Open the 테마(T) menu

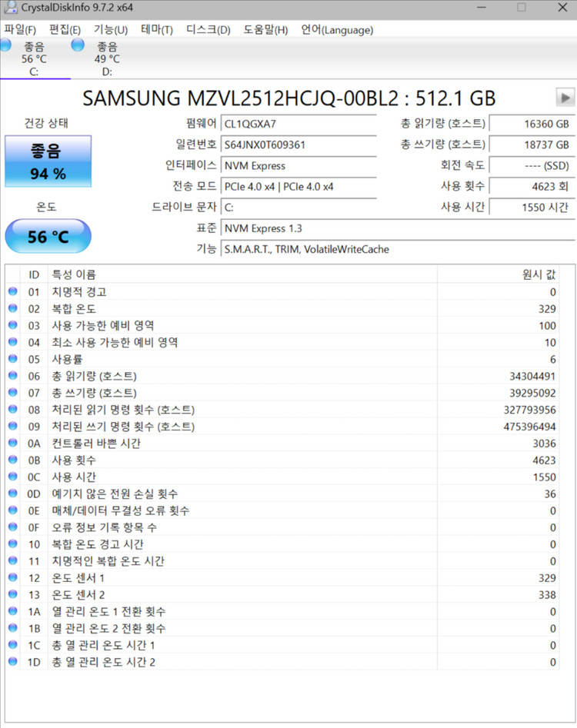pyautogui.click(x=157, y=30)
